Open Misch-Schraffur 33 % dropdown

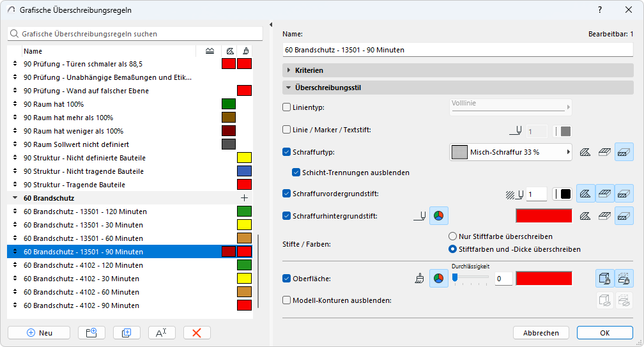[x=510, y=152]
